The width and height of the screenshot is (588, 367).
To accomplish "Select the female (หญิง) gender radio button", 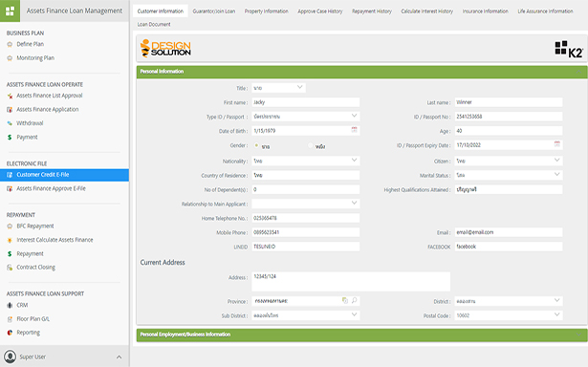I will point(310,145).
